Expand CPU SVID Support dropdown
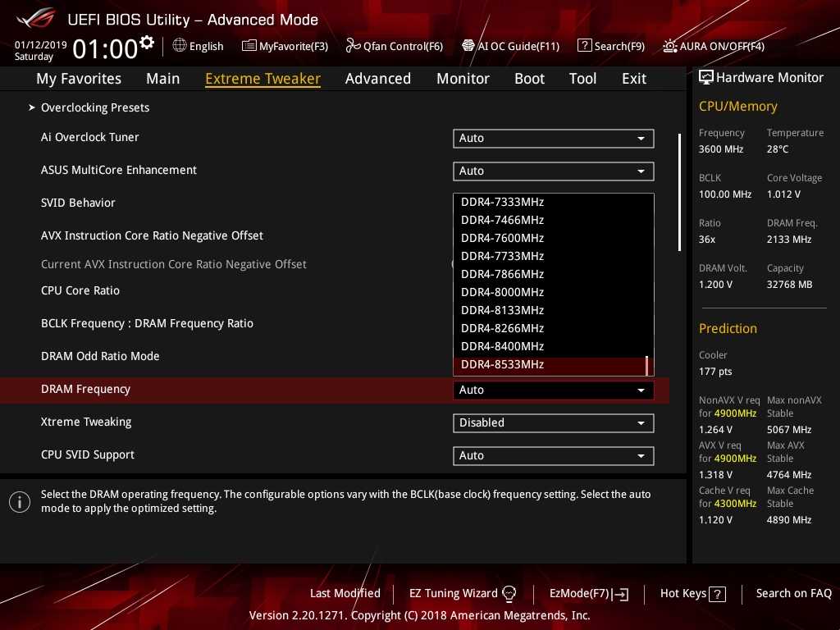The width and height of the screenshot is (840, 630). (x=553, y=456)
